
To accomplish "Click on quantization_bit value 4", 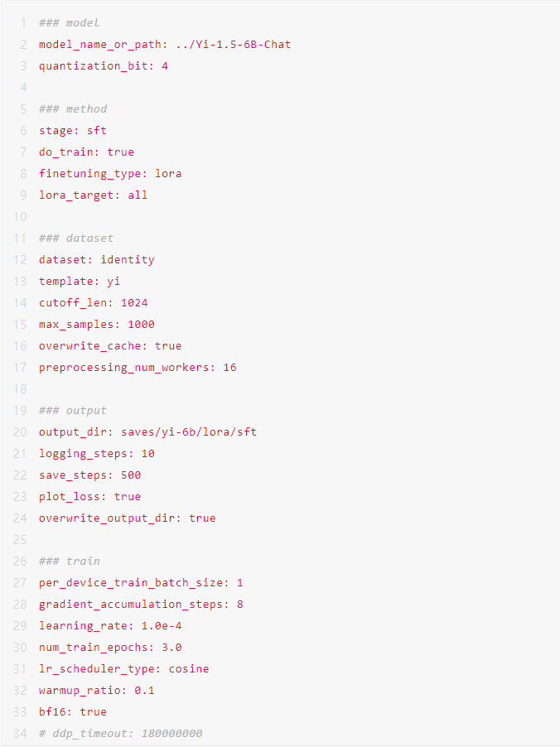I will click(165, 66).
